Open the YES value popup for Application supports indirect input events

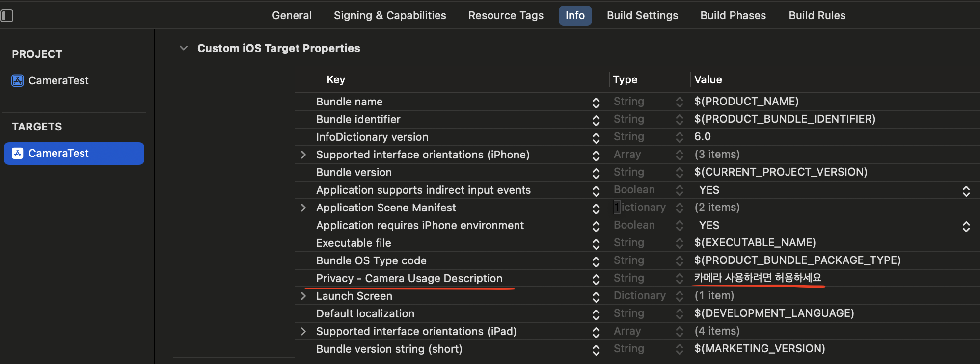click(x=966, y=190)
